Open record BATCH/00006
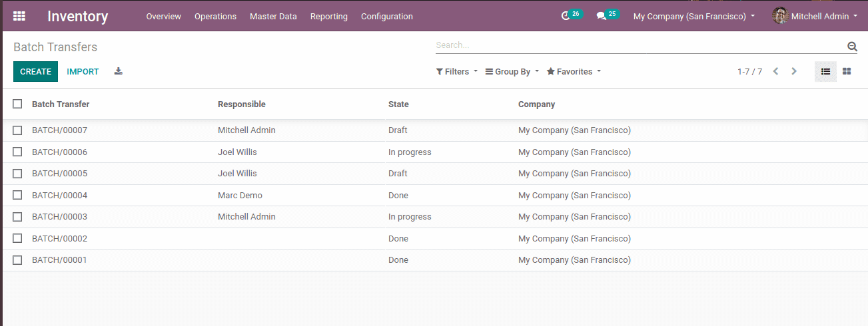Viewport: 868px width, 326px height. tap(59, 152)
